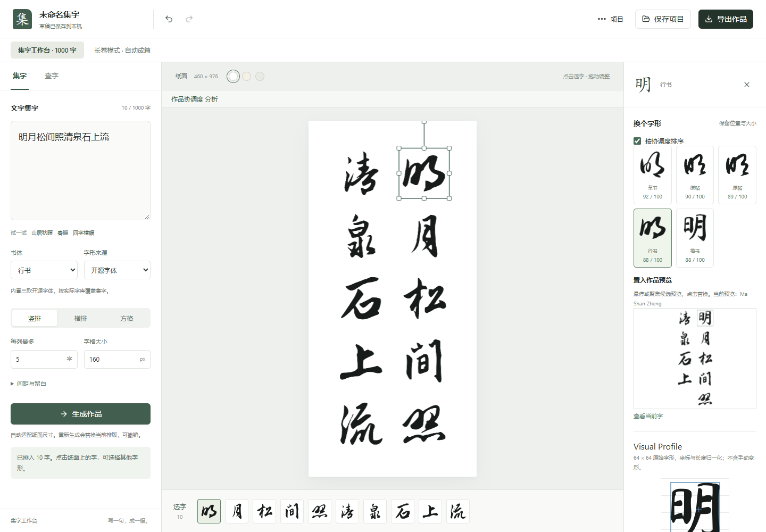Pick the 原帖 89 / 100 glyph variant
This screenshot has width=766, height=532.
point(737,174)
